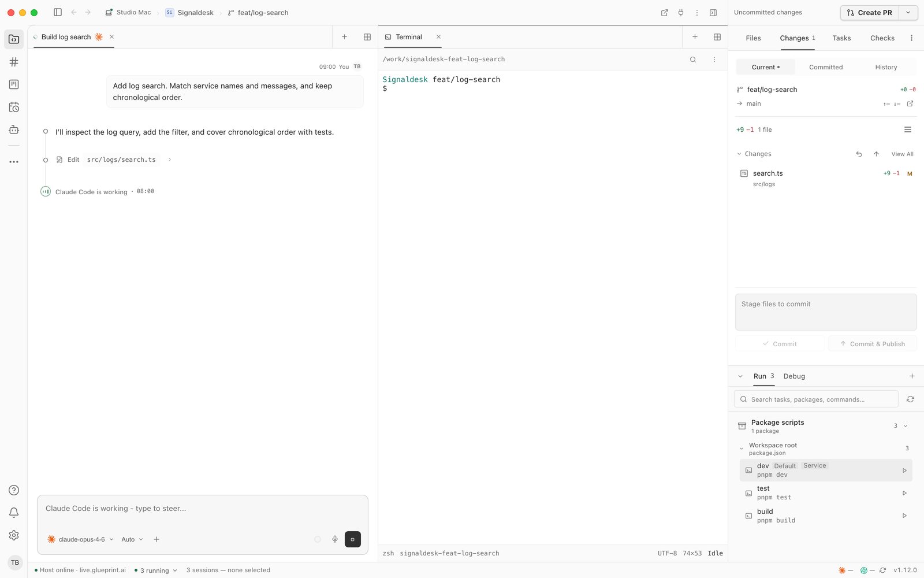Discard changes with the undo arrow icon
The image size is (924, 578).
pyautogui.click(x=859, y=154)
